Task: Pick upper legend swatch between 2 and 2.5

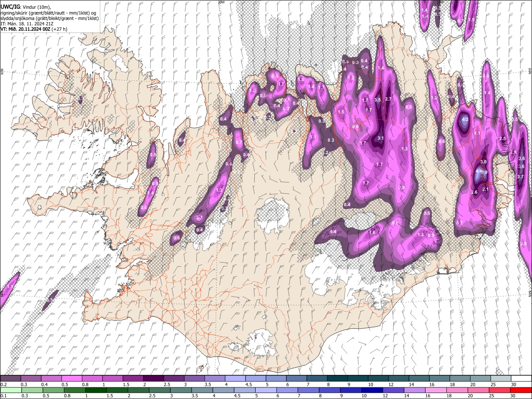Action: (153, 378)
